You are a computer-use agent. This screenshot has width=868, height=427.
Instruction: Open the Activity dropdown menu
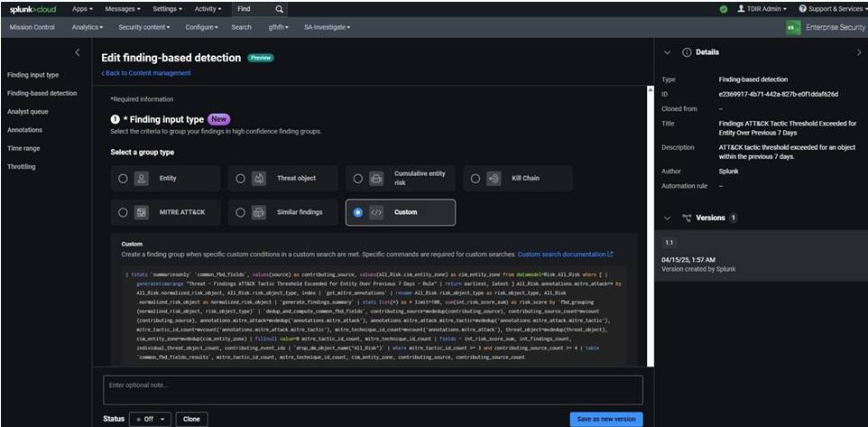click(x=208, y=9)
